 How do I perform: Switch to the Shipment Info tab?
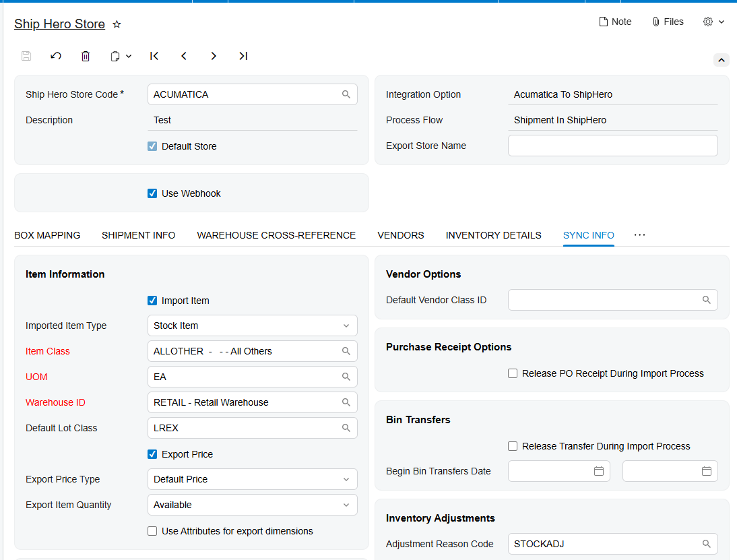pos(139,235)
